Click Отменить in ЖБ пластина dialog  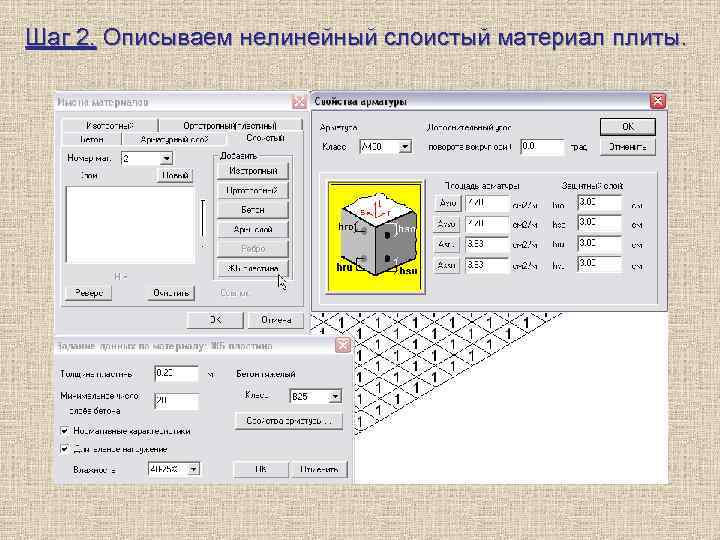(320, 469)
